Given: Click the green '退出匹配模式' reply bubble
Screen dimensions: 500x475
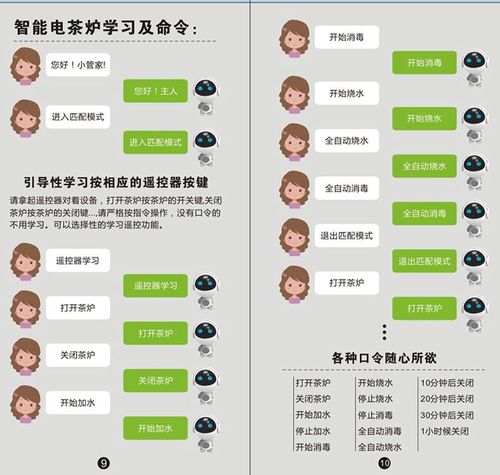Looking at the screenshot, I should (x=425, y=261).
